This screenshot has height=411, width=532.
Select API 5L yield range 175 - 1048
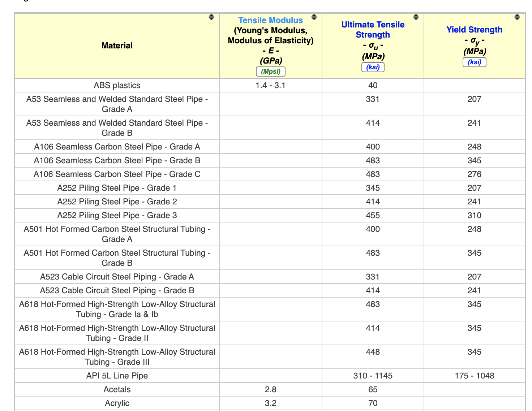point(475,376)
